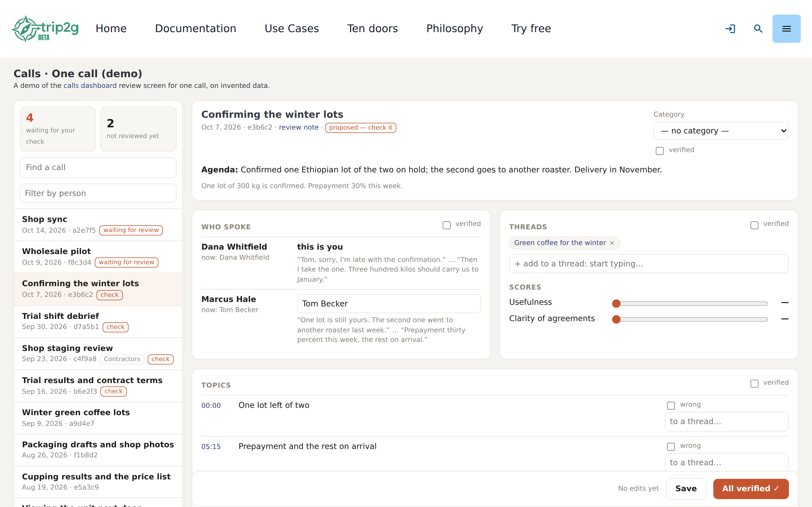Open the add to a thread combo box

[x=648, y=264]
